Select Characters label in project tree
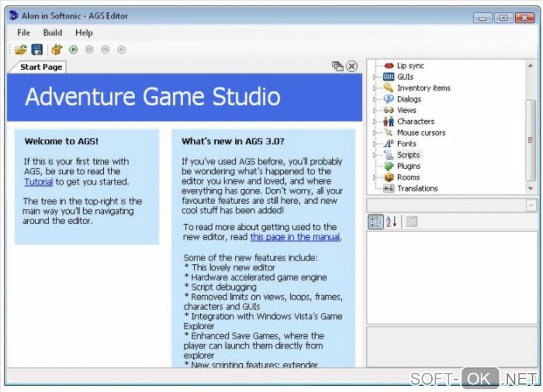Screen dimensions: 543x392 416,121
